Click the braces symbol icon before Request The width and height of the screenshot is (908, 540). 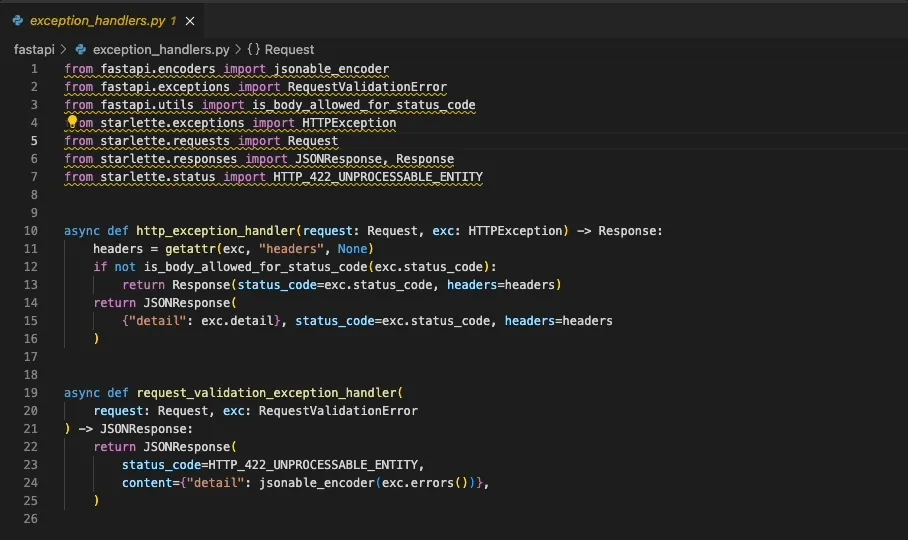(254, 50)
